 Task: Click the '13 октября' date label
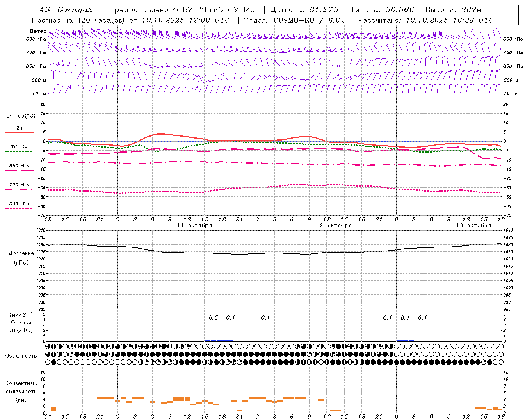pos(473,226)
